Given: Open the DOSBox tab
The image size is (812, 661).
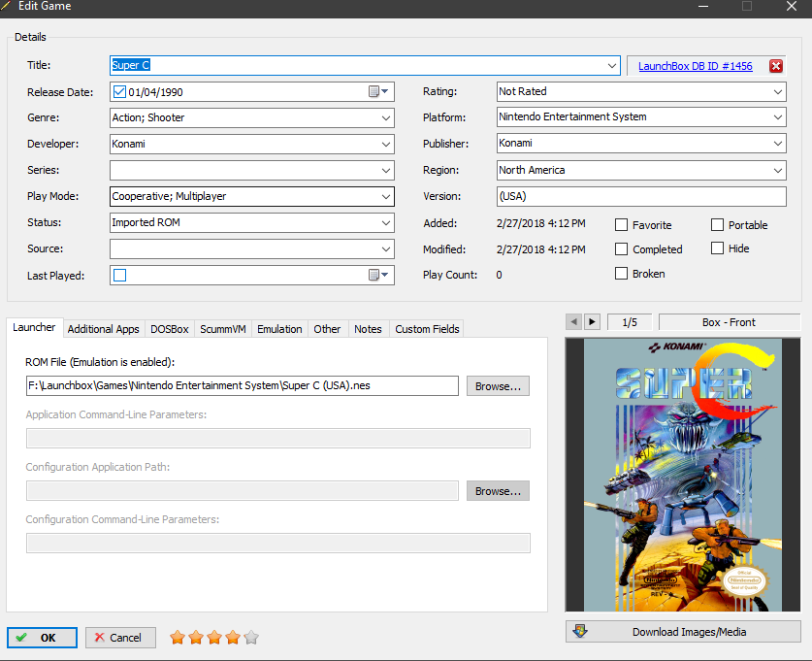Looking at the screenshot, I should [x=170, y=329].
